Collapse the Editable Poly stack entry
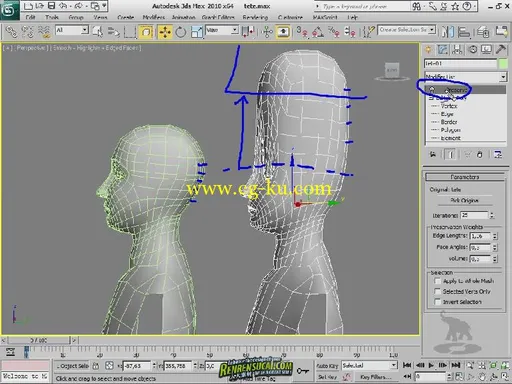The height and width of the screenshot is (384, 512). point(431,98)
